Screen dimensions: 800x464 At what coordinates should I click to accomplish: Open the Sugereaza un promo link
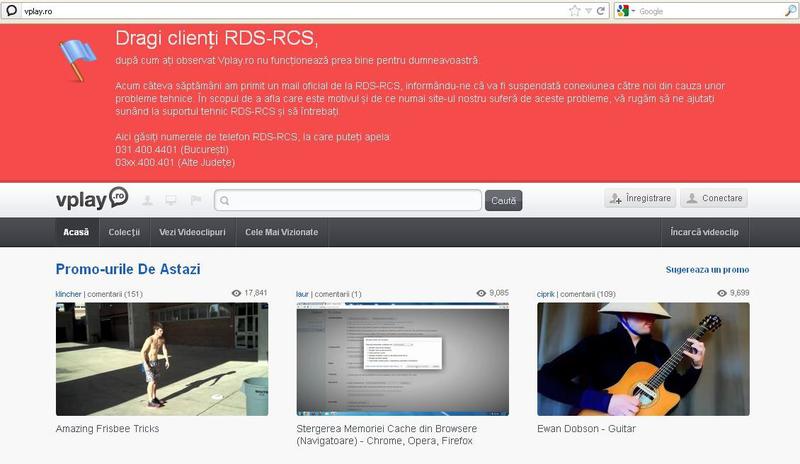pos(707,270)
